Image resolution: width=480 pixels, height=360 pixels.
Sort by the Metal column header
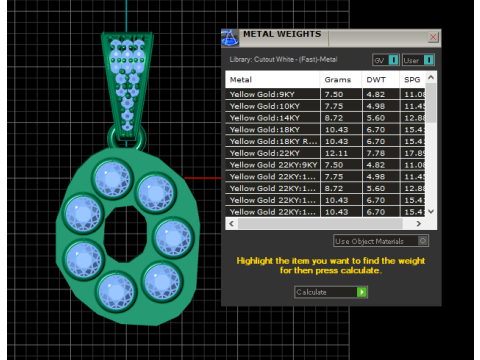(272, 80)
